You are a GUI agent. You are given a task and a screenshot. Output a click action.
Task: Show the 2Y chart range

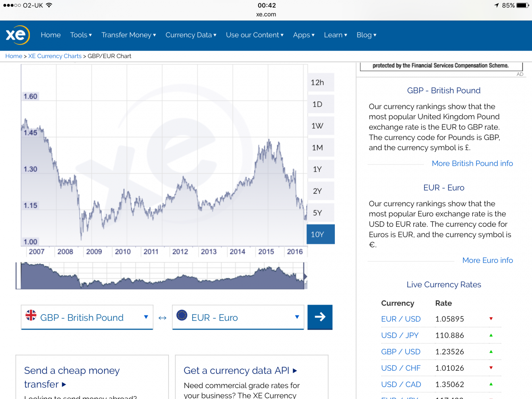point(321,191)
